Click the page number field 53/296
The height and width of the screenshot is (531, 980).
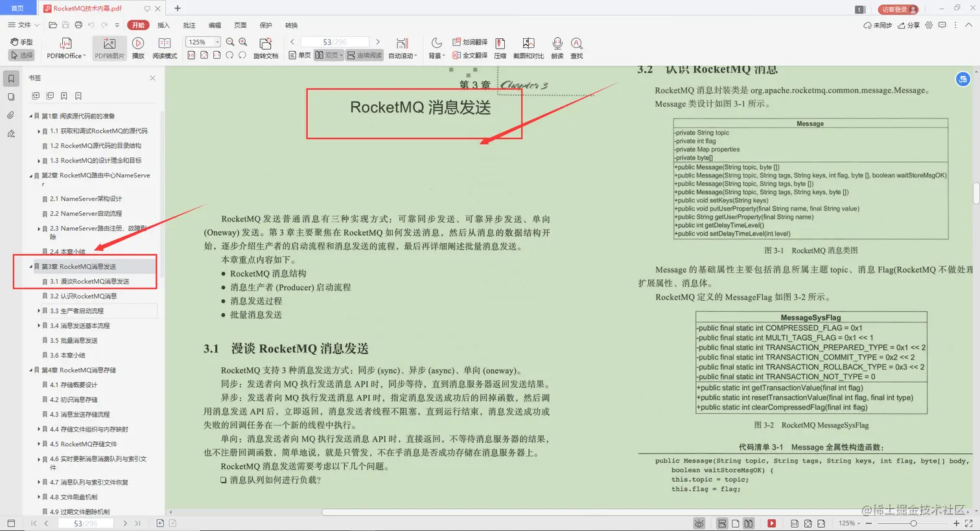[x=335, y=42]
